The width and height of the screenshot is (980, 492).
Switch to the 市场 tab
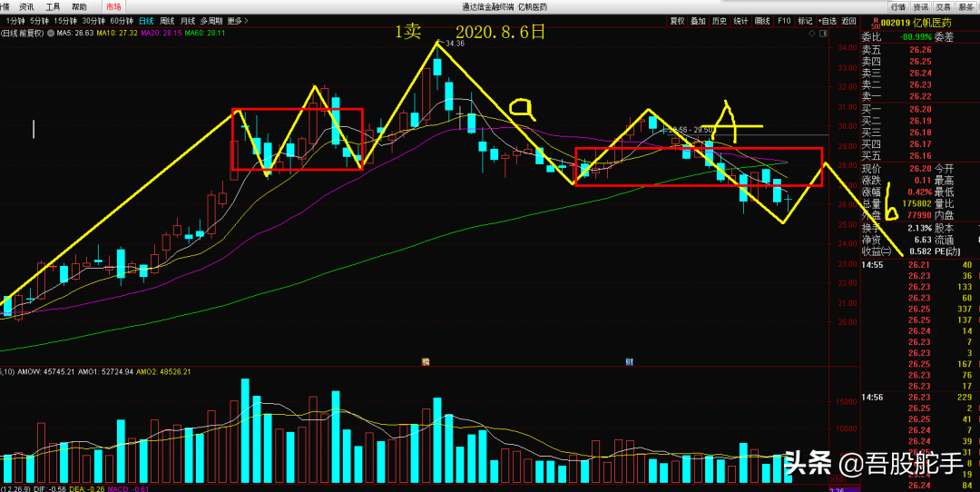pyautogui.click(x=113, y=7)
